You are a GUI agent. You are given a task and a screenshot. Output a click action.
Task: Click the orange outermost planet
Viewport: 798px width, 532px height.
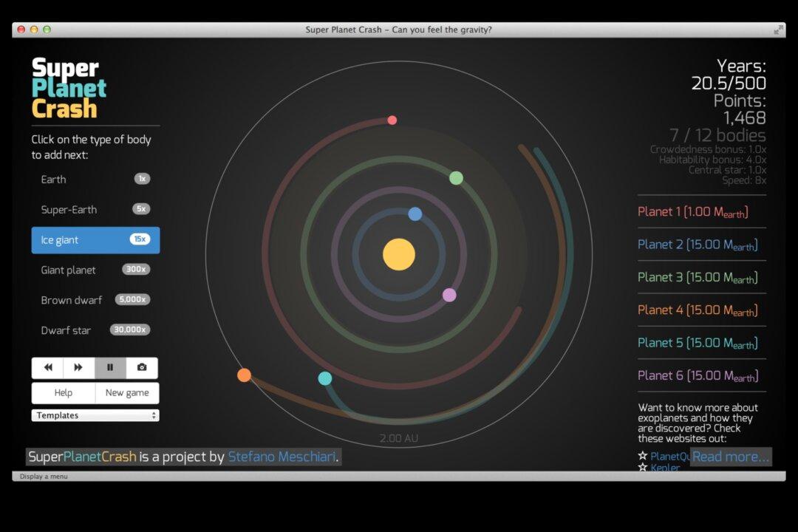(x=244, y=375)
